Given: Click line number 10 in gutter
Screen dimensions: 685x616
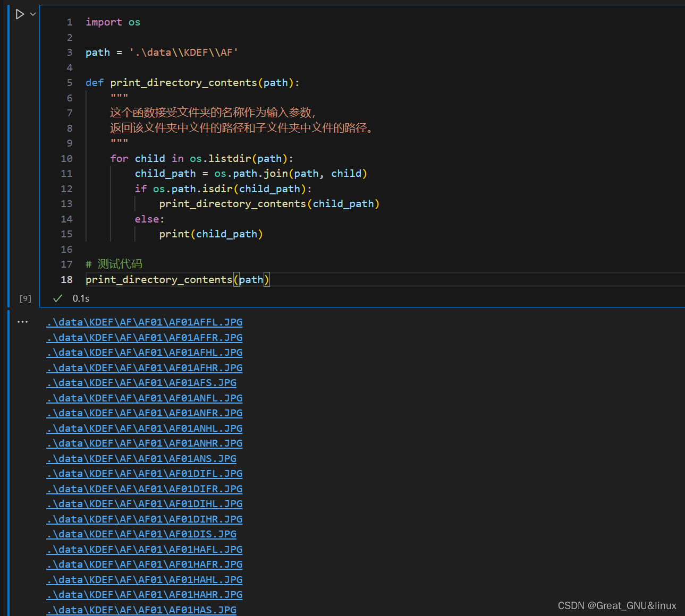Looking at the screenshot, I should coord(66,159).
